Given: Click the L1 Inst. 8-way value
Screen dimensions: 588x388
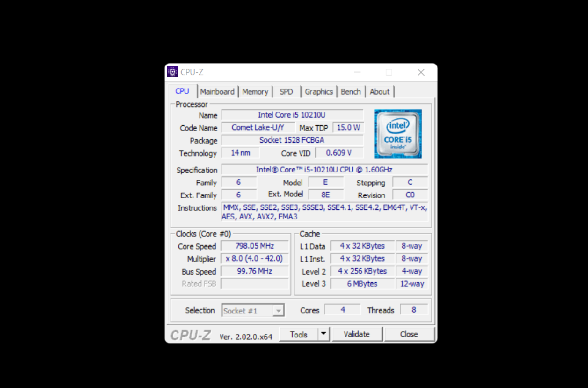Looking at the screenshot, I should [x=412, y=259].
